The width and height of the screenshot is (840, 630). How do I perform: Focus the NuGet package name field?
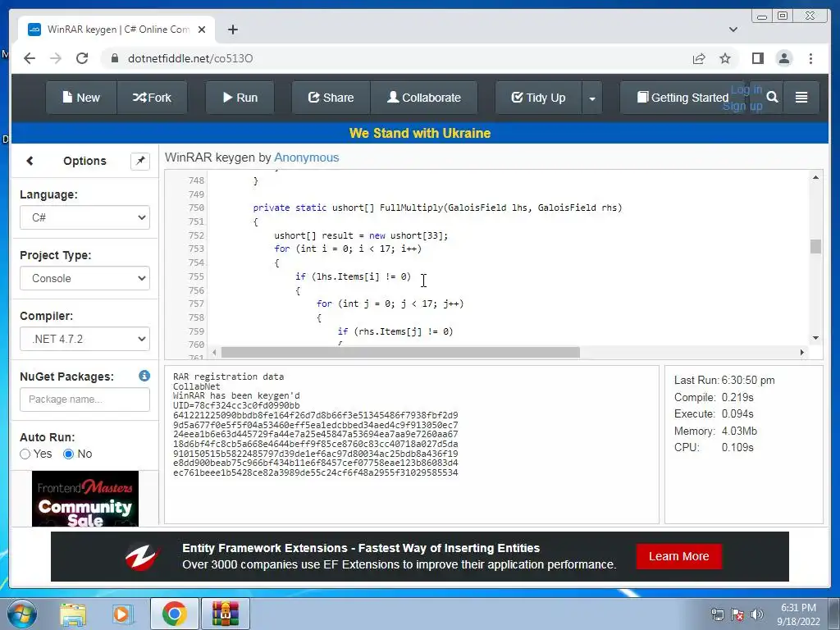point(84,399)
